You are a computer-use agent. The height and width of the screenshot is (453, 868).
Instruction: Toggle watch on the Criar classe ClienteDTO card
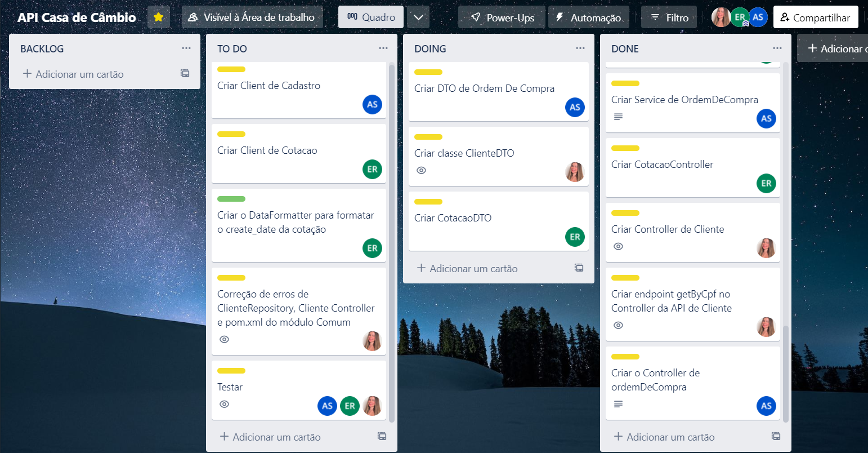pyautogui.click(x=421, y=170)
